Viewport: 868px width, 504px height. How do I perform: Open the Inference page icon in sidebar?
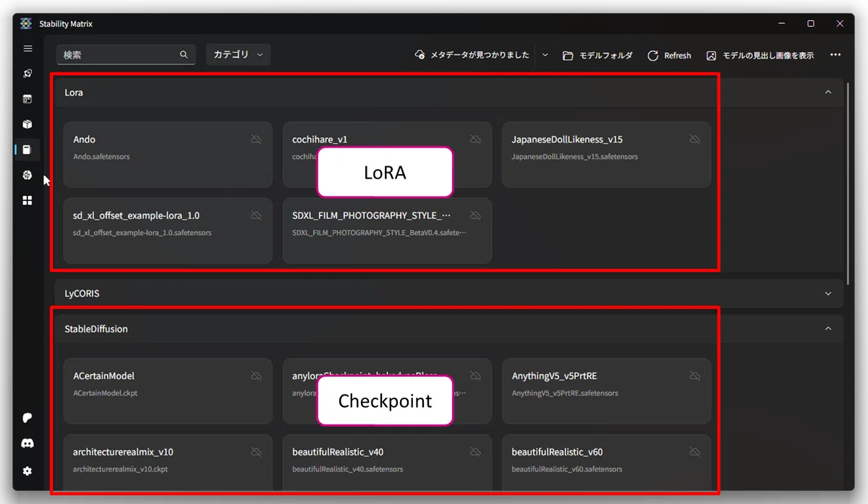coord(27,99)
